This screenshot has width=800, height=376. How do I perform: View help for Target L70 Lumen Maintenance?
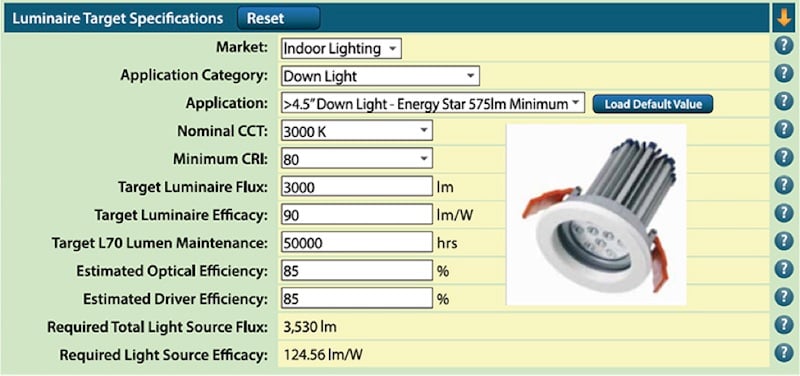[x=784, y=241]
